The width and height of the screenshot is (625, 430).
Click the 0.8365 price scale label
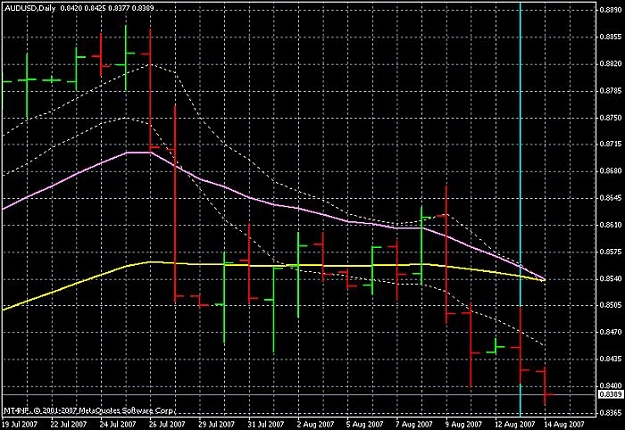coord(611,412)
